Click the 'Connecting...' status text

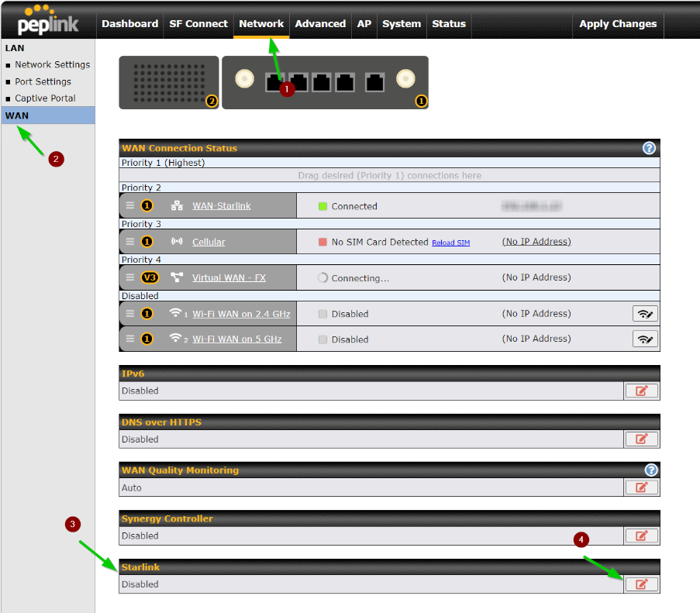point(360,278)
